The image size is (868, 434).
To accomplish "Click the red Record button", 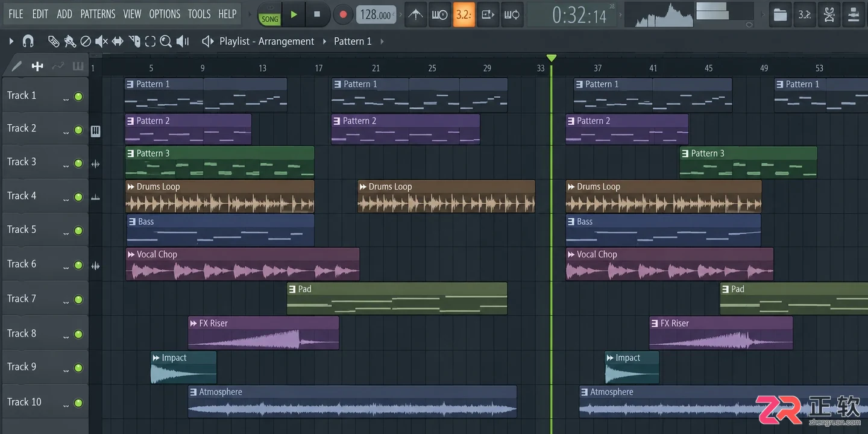I will pos(343,14).
